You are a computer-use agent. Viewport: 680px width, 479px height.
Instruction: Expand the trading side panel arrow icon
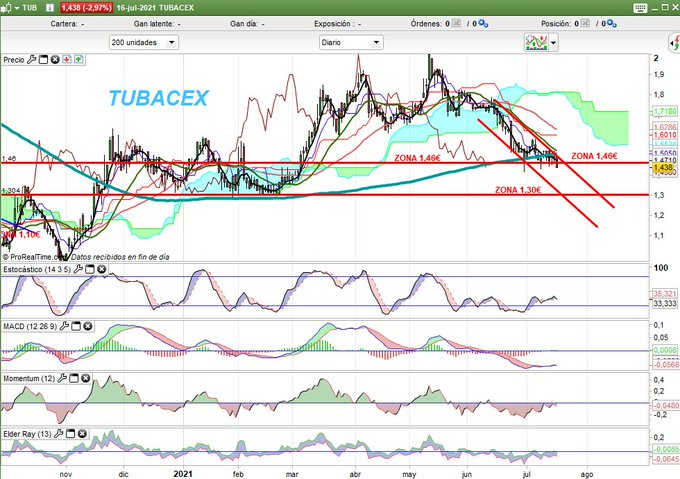coord(674,42)
